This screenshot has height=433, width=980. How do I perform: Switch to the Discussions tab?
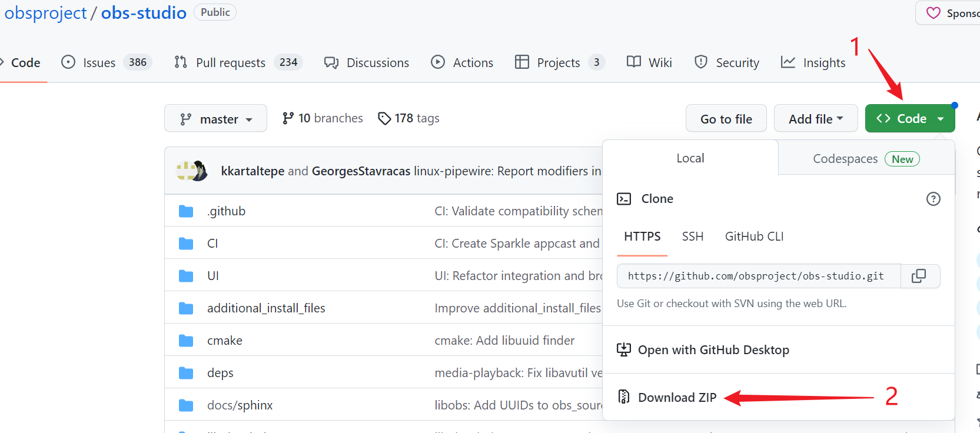click(366, 62)
